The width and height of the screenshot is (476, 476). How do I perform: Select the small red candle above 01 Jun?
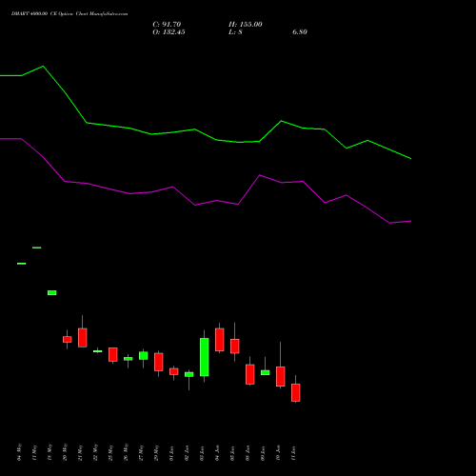tap(174, 371)
